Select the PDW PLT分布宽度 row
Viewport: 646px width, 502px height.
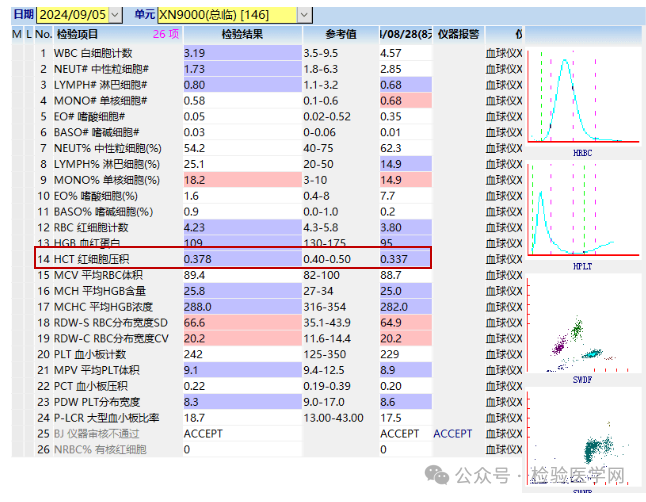tap(268, 402)
